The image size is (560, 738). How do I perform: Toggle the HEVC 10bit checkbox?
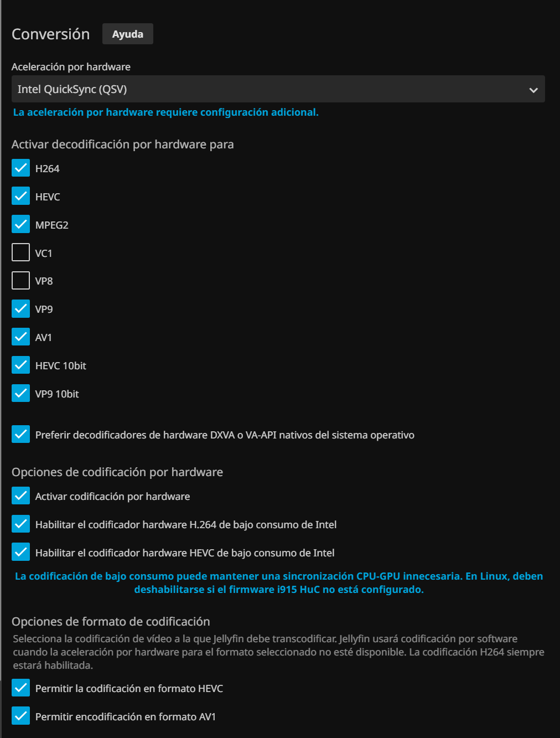click(x=21, y=365)
